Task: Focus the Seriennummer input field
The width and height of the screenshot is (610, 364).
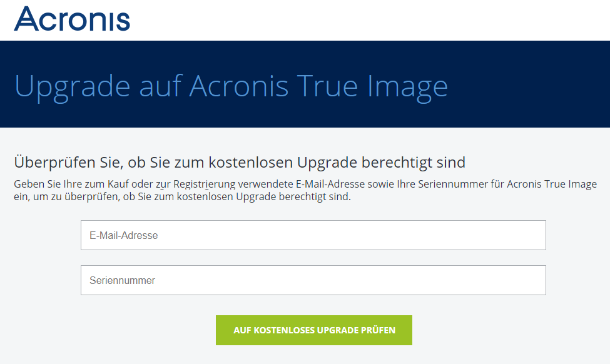Action: point(313,280)
